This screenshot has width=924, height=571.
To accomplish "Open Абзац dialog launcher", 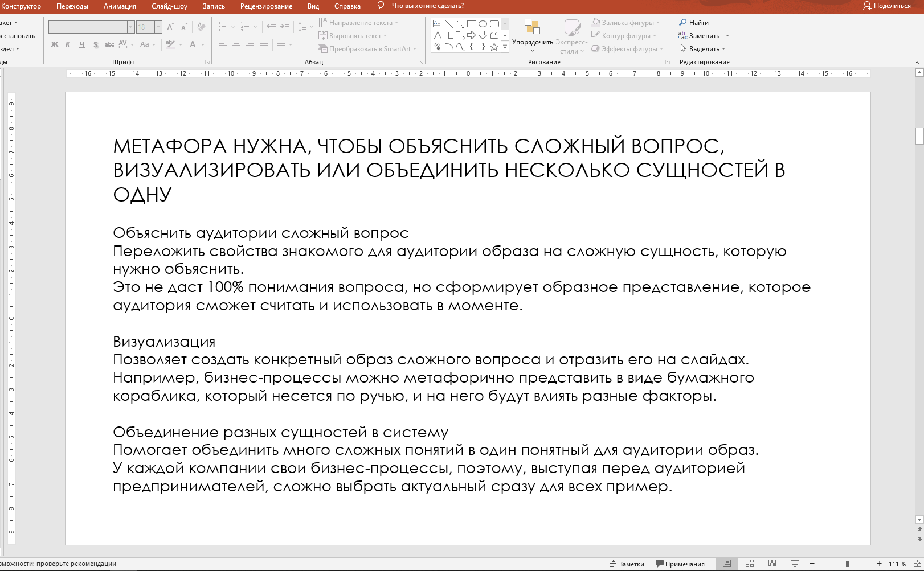I will (x=421, y=62).
